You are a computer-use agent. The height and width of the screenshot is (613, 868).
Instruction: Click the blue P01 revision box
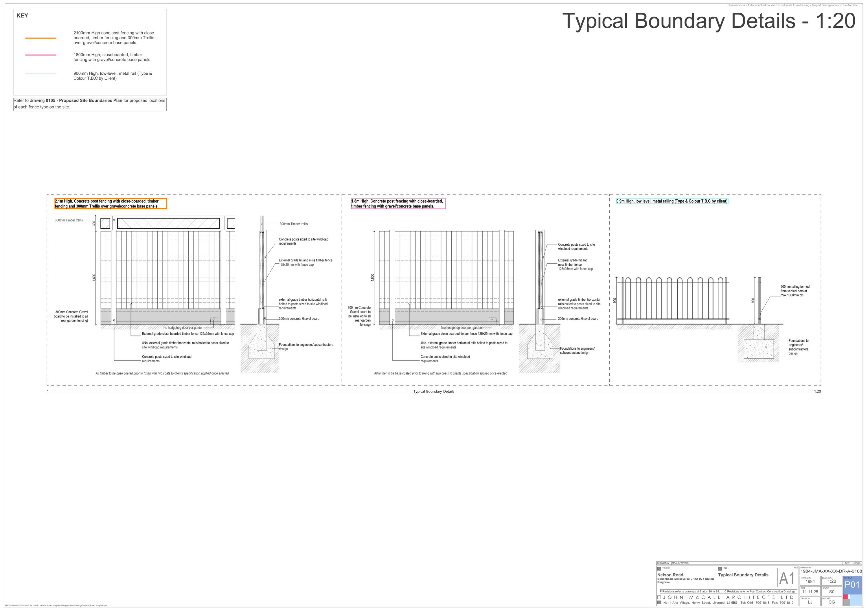[x=852, y=584]
